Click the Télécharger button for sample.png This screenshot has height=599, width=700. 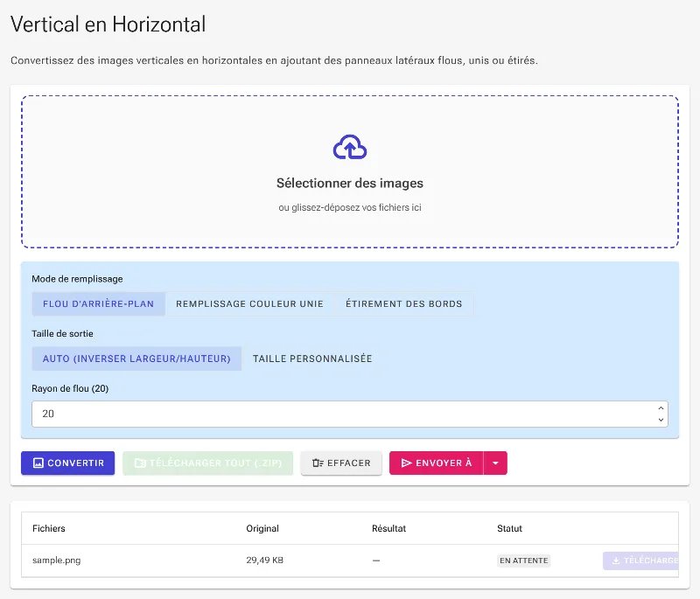pyautogui.click(x=641, y=561)
